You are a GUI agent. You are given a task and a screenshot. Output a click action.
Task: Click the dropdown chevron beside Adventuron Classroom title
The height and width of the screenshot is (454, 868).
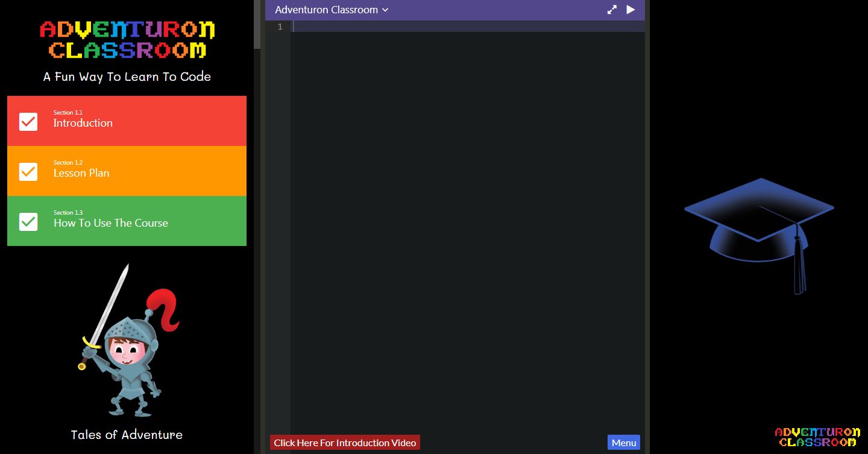[385, 10]
